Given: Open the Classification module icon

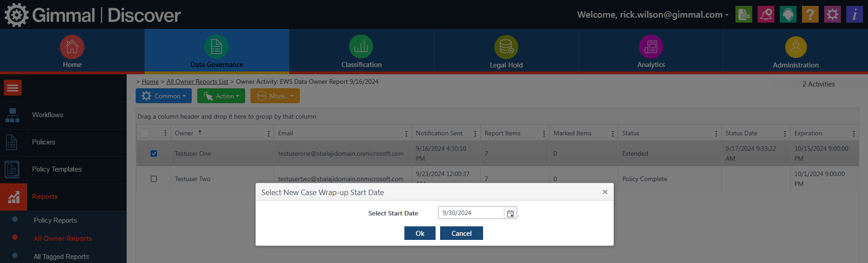Looking at the screenshot, I should point(361,47).
